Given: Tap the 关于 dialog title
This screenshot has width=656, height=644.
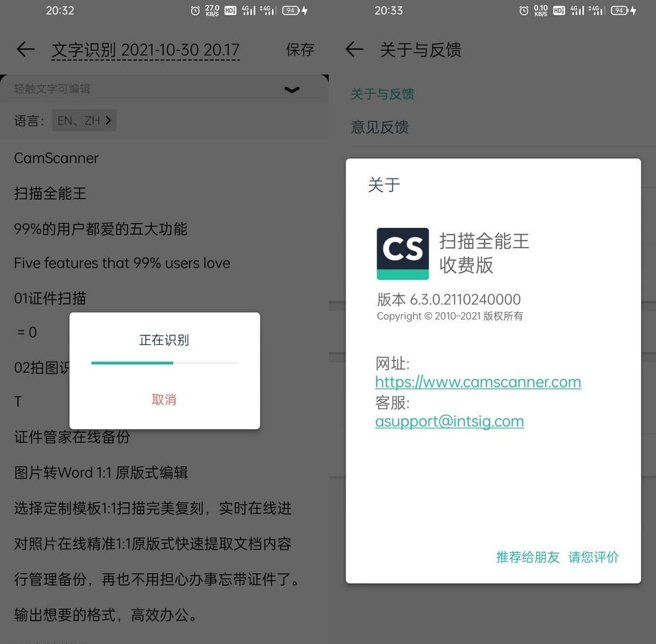Looking at the screenshot, I should click(383, 185).
